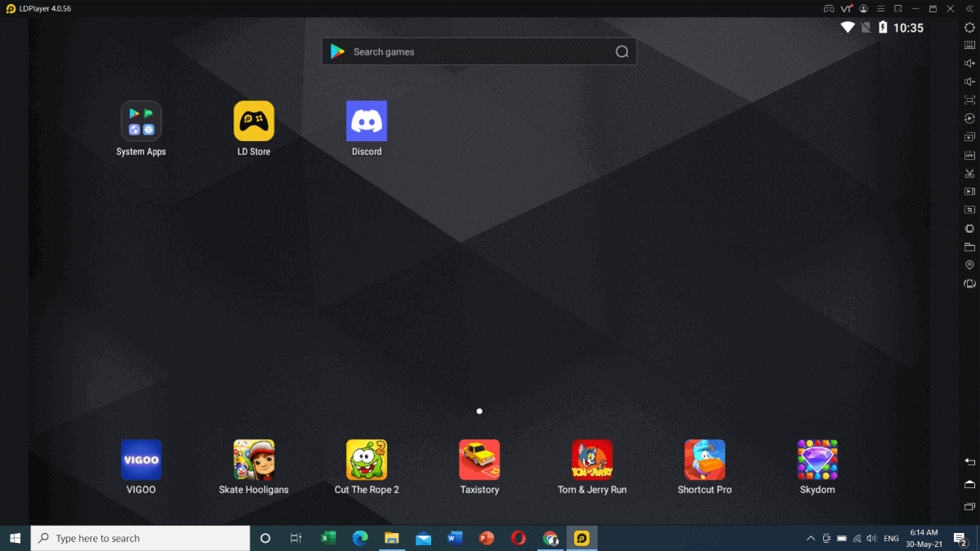The width and height of the screenshot is (980, 551).
Task: Click the volume down sidebar icon
Action: [x=969, y=82]
